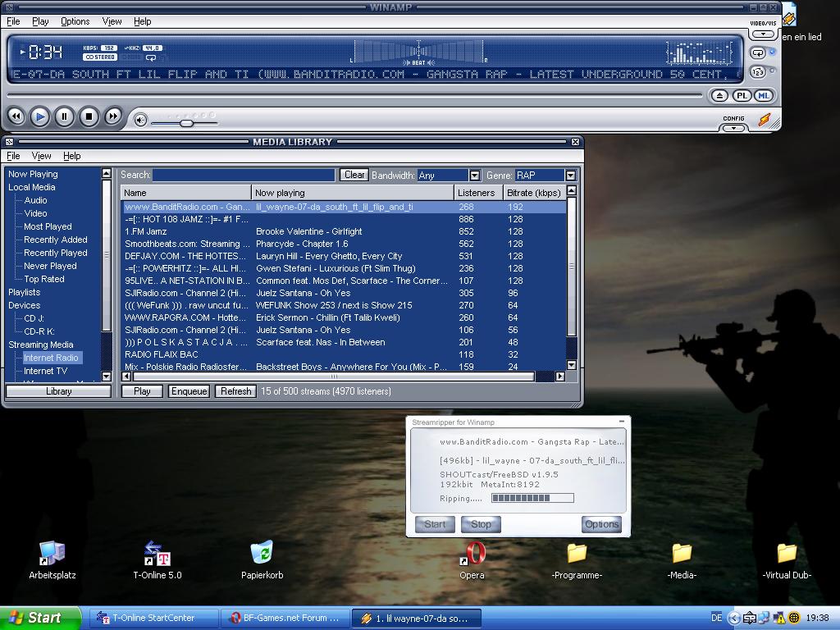This screenshot has height=630, width=840.
Task: Click Play button below stream list
Action: click(142, 391)
